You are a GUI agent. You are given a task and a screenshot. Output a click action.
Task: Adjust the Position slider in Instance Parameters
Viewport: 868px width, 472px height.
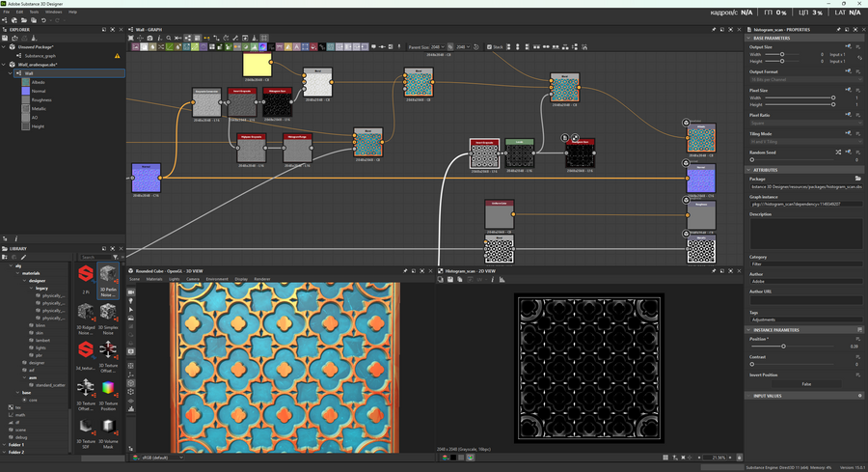[783, 346]
